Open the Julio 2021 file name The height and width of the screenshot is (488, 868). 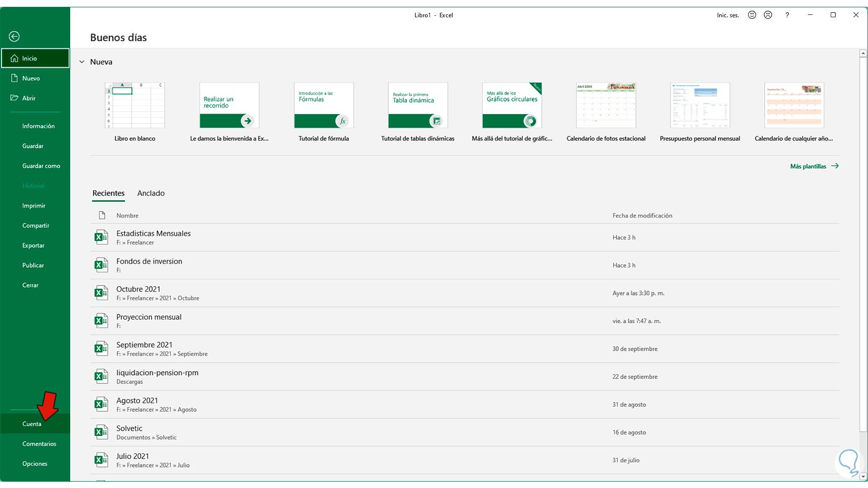point(133,456)
